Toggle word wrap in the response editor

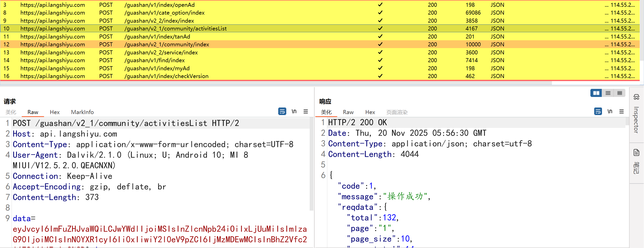point(598,111)
